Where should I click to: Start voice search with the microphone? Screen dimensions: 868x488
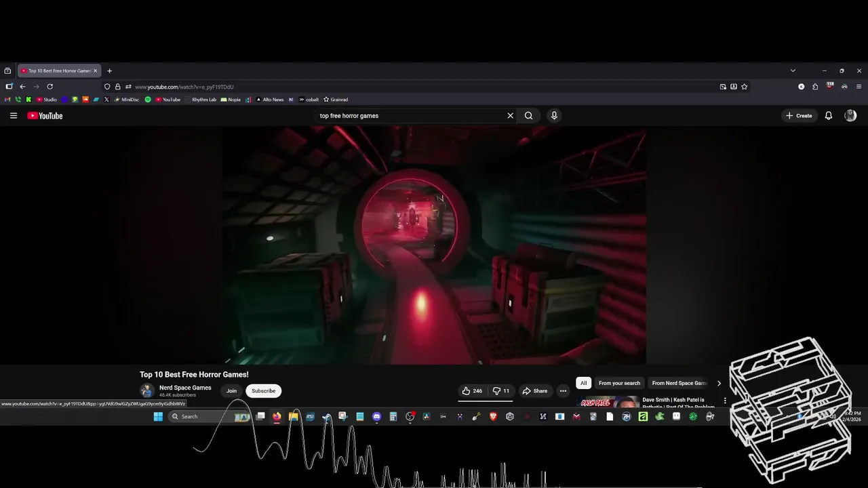pos(554,116)
